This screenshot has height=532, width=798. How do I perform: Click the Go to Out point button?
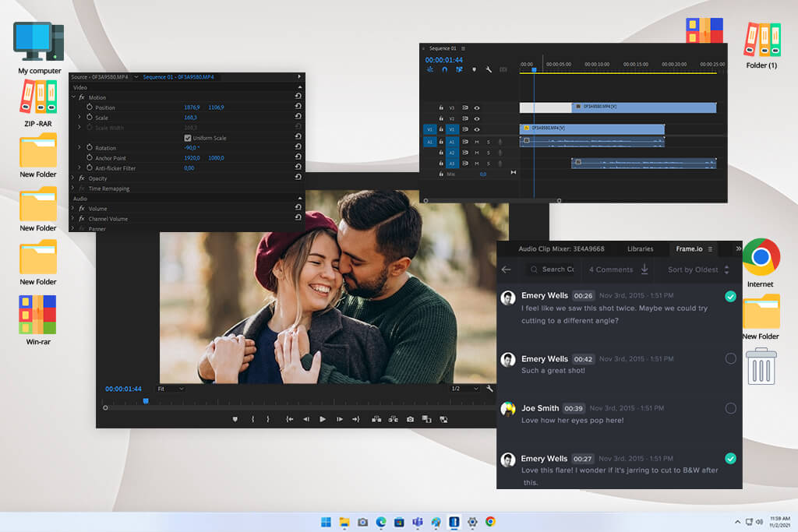[x=355, y=419]
